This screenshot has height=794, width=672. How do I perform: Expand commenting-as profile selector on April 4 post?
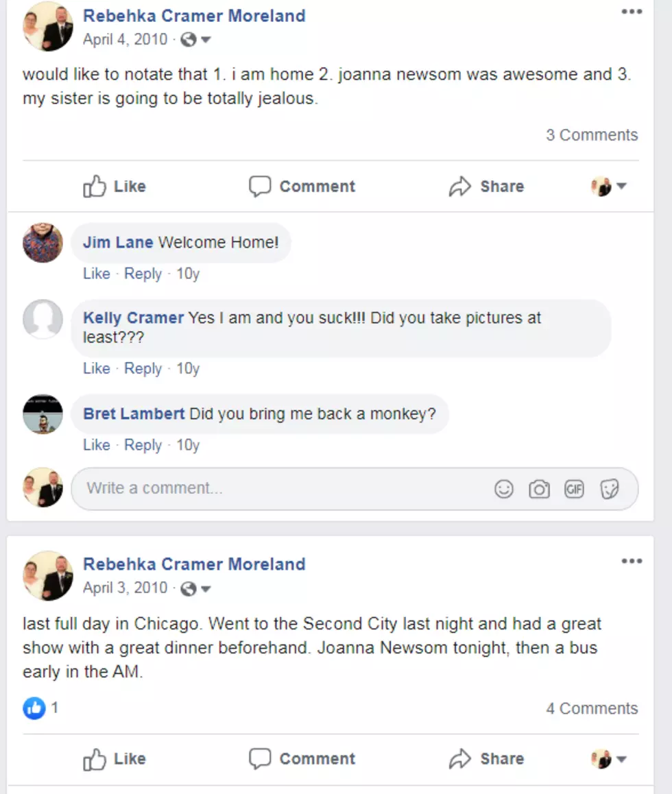coord(609,187)
